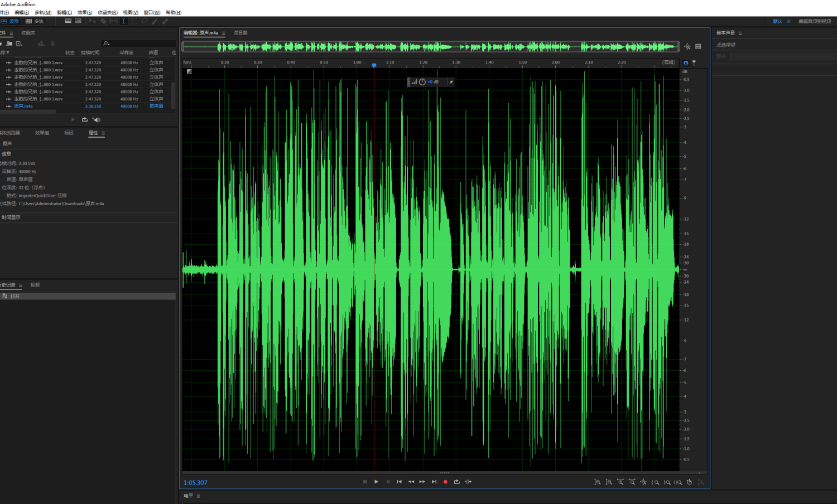Move playhead to next marker
The width and height of the screenshot is (837, 504).
[x=434, y=482]
